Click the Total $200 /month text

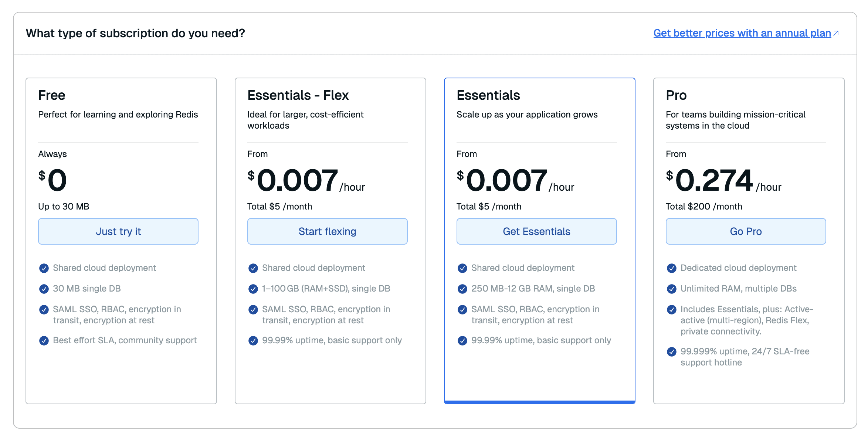click(704, 207)
